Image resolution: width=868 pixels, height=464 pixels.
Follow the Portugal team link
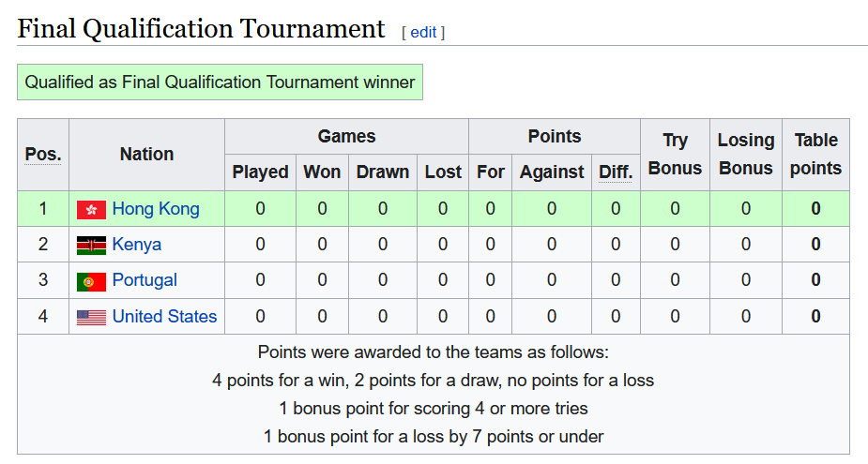coord(145,280)
